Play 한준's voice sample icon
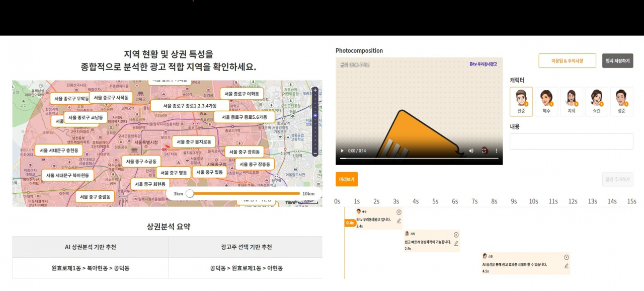644x291 pixels. [526, 104]
